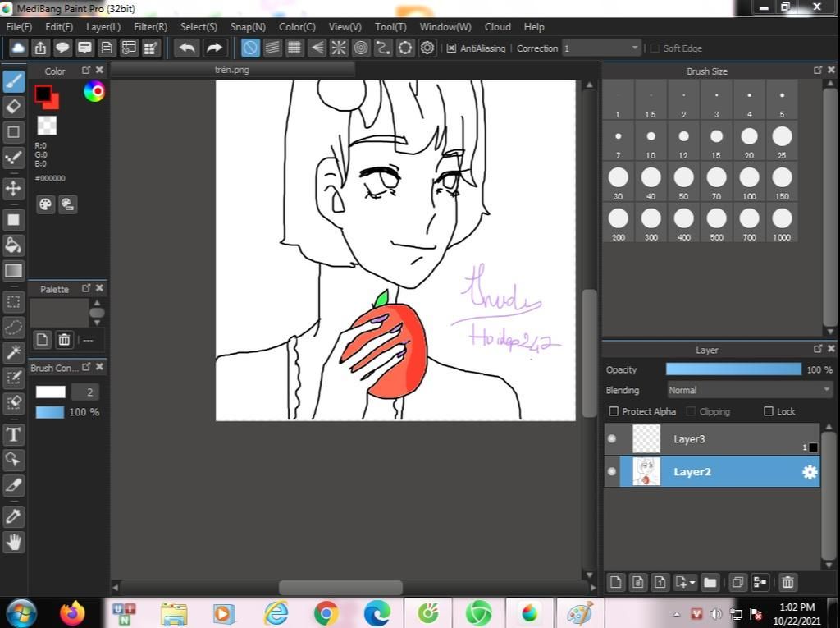
Task: Delete palette color trash icon
Action: (64, 340)
